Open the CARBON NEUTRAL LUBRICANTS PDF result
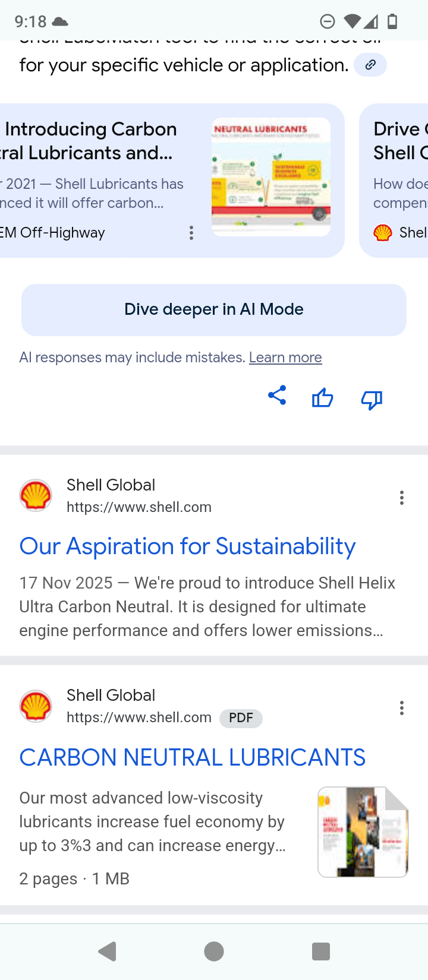This screenshot has width=428, height=980. [192, 757]
